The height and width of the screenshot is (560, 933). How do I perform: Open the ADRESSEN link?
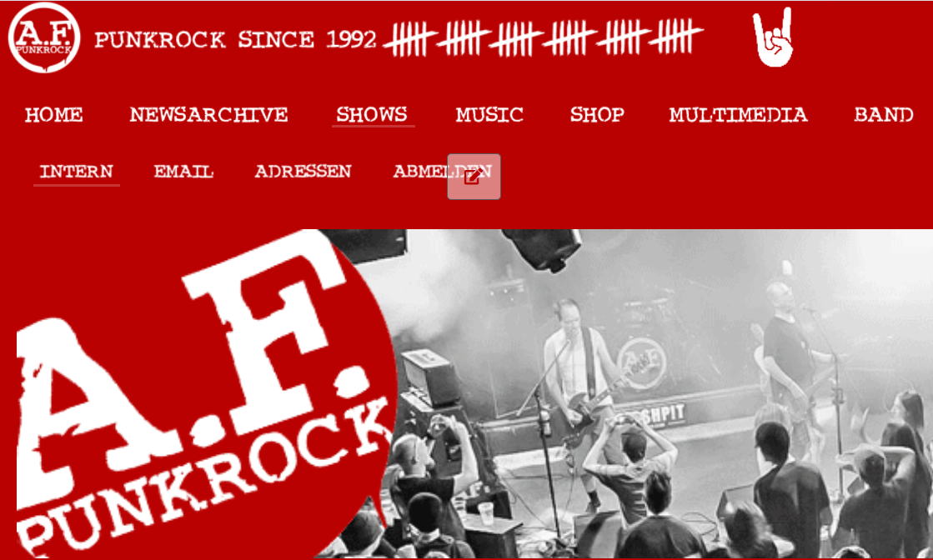(x=303, y=171)
